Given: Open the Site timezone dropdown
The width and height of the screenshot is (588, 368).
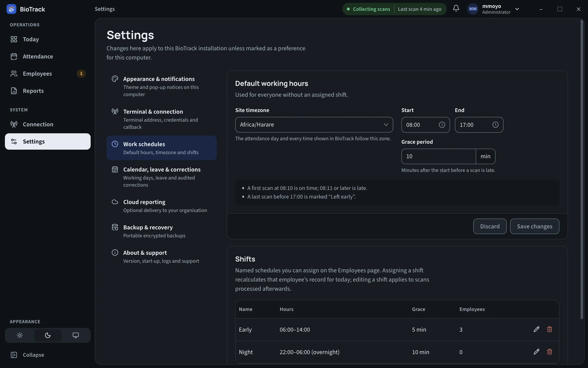Looking at the screenshot, I should click(314, 125).
